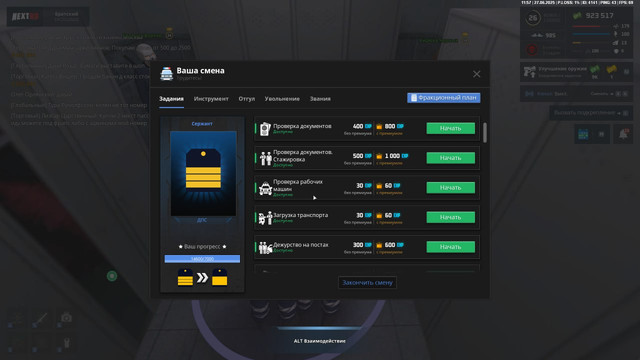Click the red wanted-status icon in HUD
Screen dimensions: 640x360
tap(531, 50)
